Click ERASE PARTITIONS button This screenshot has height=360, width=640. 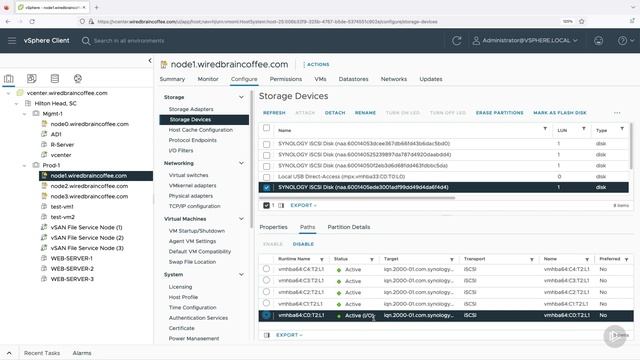(x=500, y=113)
